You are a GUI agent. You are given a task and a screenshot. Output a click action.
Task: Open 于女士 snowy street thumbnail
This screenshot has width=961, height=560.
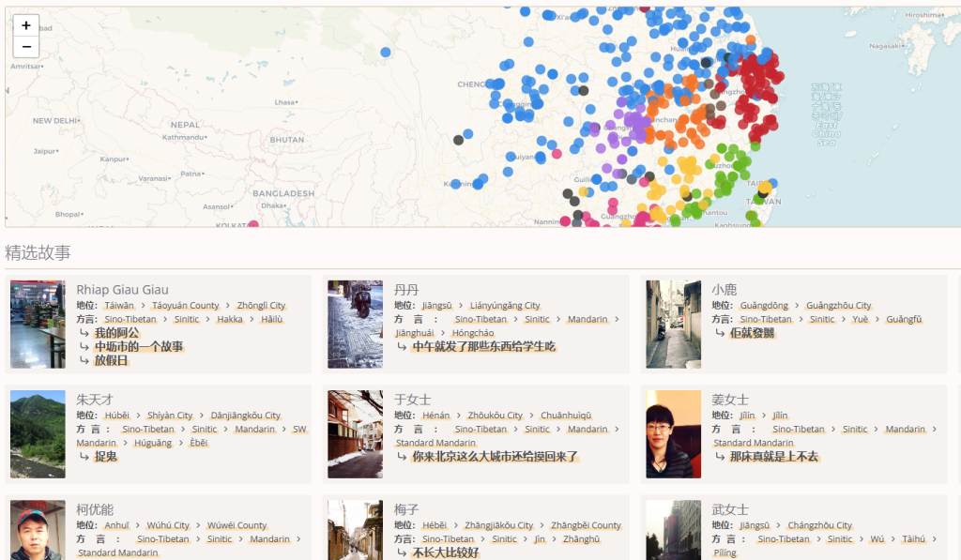(356, 433)
